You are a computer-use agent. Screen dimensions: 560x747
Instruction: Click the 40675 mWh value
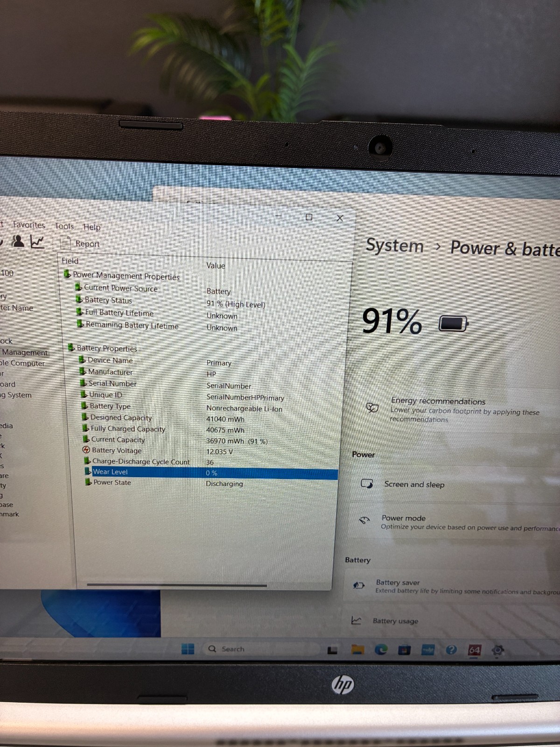coord(225,430)
